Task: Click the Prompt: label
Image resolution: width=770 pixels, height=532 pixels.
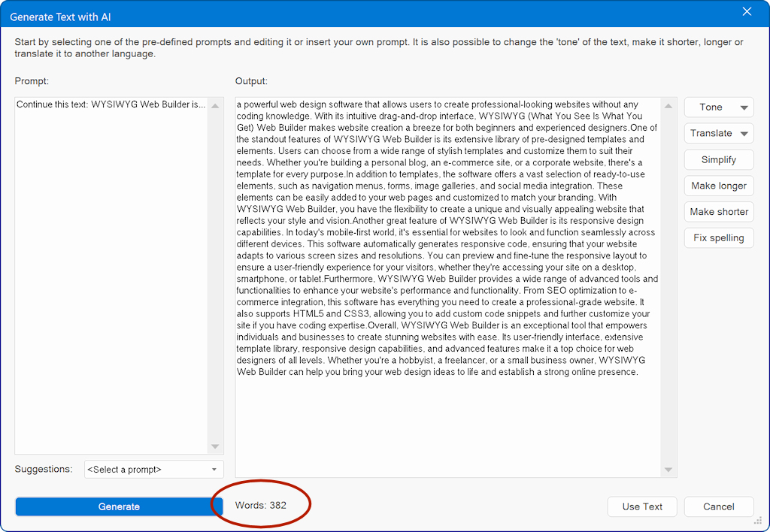Action: [x=32, y=81]
